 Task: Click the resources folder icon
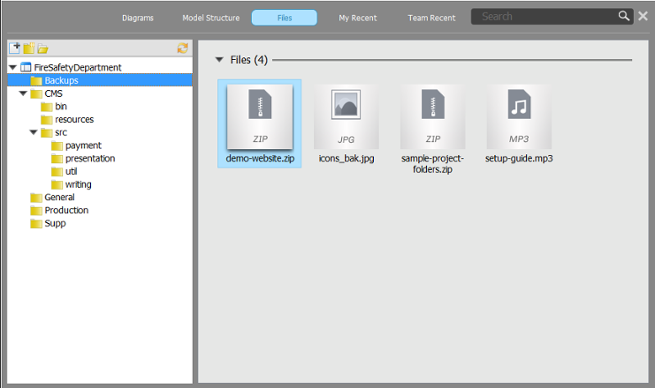click(x=47, y=120)
